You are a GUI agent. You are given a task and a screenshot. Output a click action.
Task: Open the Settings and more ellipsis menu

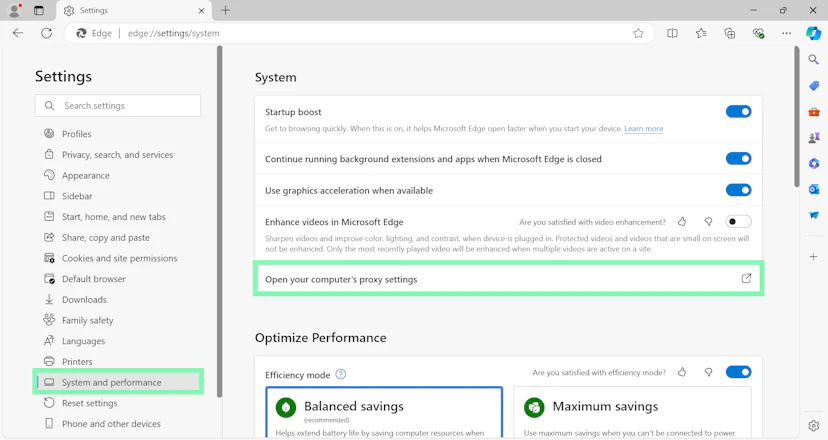coord(787,33)
